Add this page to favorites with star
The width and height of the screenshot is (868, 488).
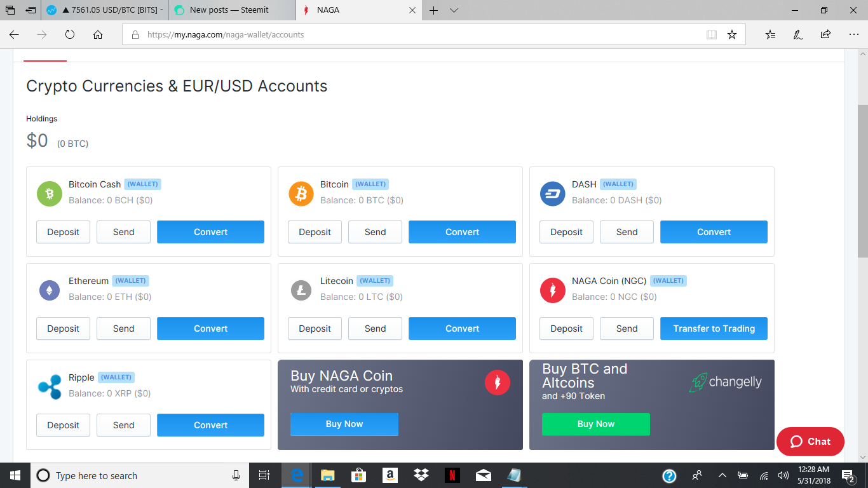pyautogui.click(x=732, y=35)
